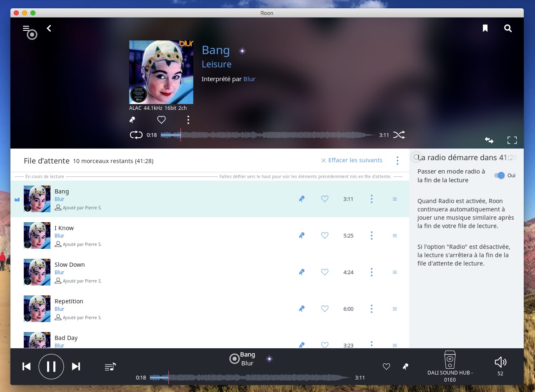Click the reorder handle on Bang row
Viewport: 535px width, 392px height.
395,199
